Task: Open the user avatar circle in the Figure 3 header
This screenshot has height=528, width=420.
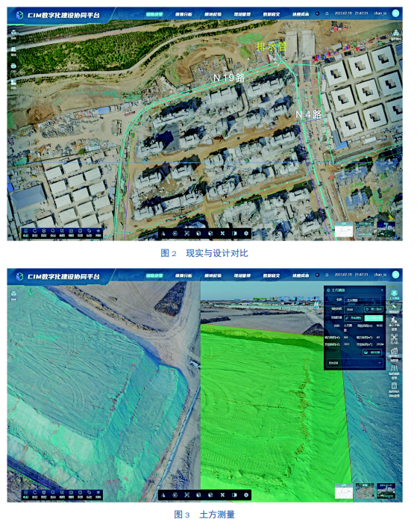Action: click(396, 275)
